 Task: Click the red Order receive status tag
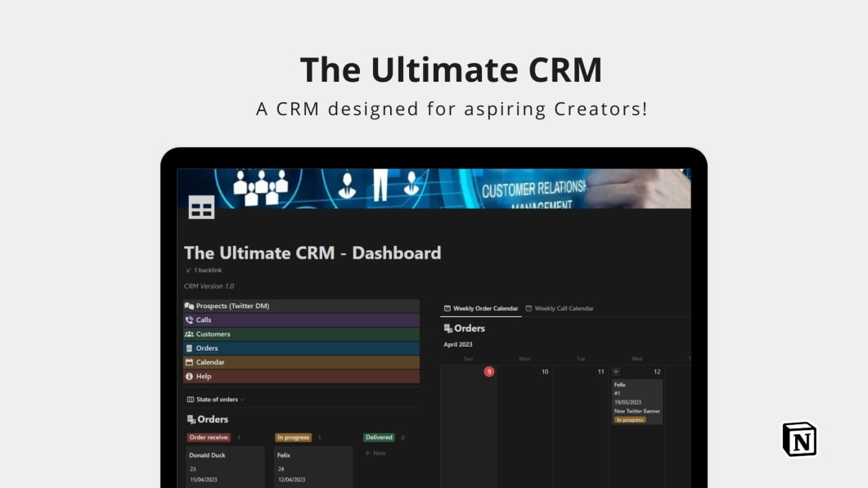[x=209, y=437]
